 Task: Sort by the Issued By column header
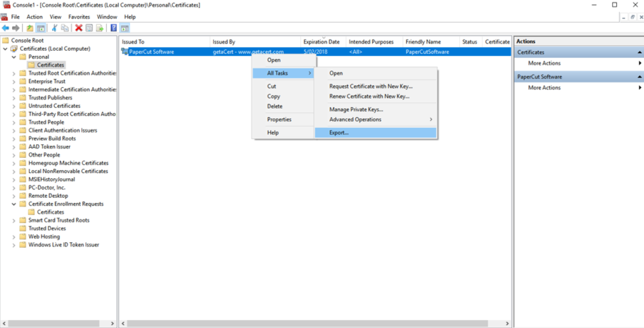click(255, 42)
